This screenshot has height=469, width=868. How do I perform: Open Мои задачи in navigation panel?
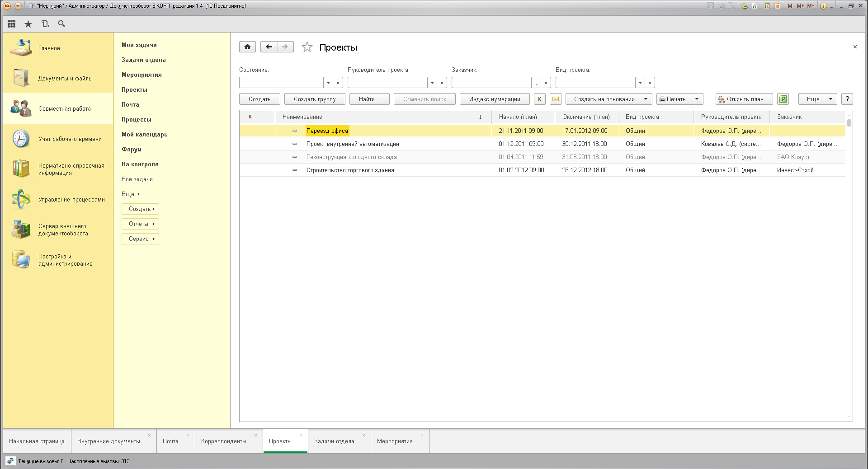139,45
